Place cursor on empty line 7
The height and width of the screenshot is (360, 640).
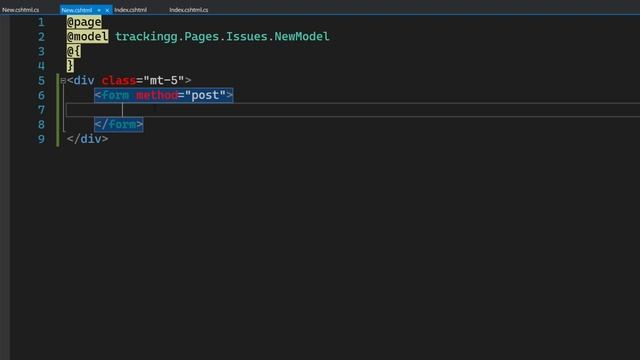coord(353,110)
